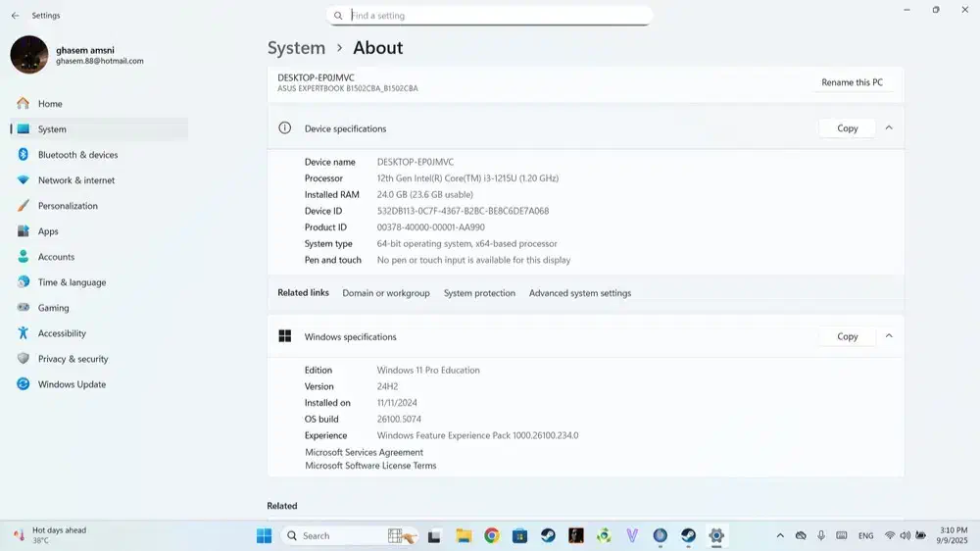The image size is (980, 551).
Task: Launch File Explorer from taskbar
Action: (464, 535)
